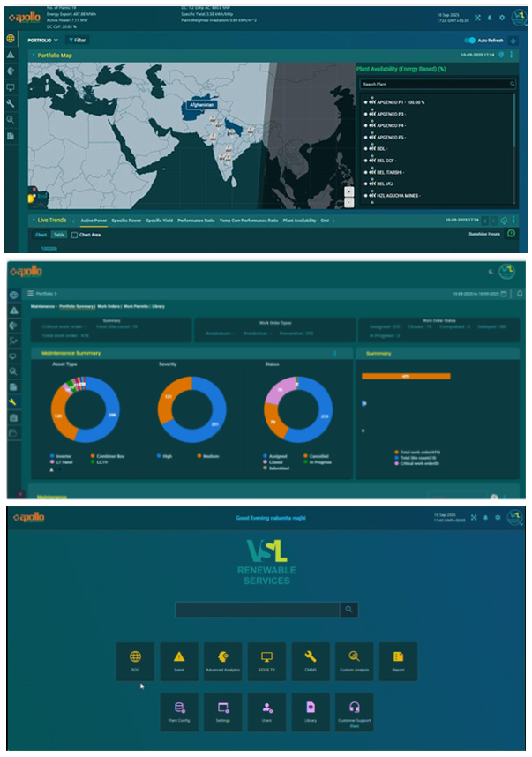Toggle Medium legend in Severity chart
The height and width of the screenshot is (757, 532).
pyautogui.click(x=208, y=456)
